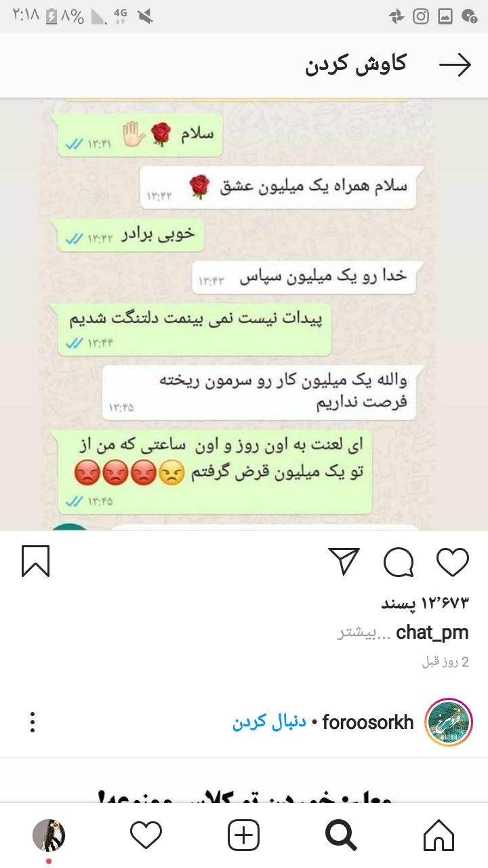Open Activity tab heart icon at bottom
Viewport: 488px width, 868px height.
[146, 835]
